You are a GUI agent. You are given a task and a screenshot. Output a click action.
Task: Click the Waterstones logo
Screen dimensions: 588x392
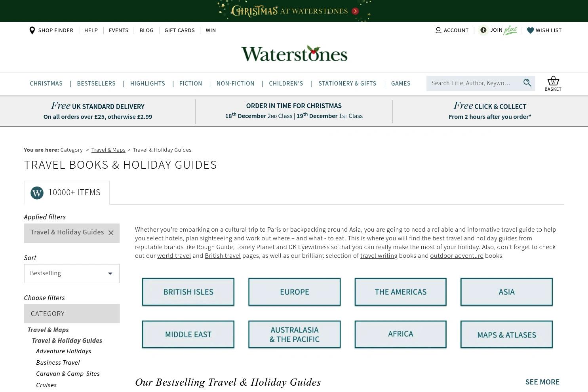(294, 53)
